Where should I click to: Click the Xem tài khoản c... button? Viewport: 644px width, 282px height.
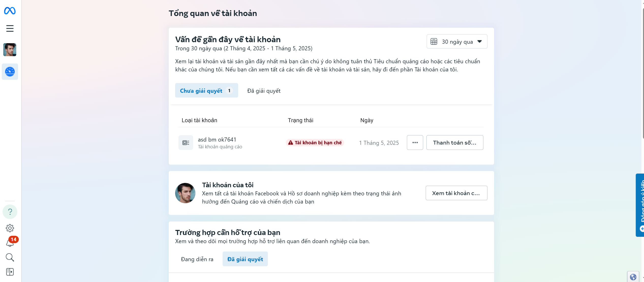456,193
